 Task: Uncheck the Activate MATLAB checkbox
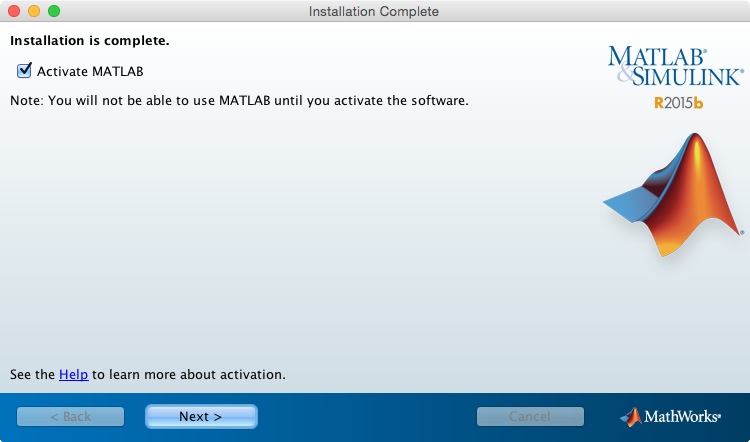pos(24,71)
